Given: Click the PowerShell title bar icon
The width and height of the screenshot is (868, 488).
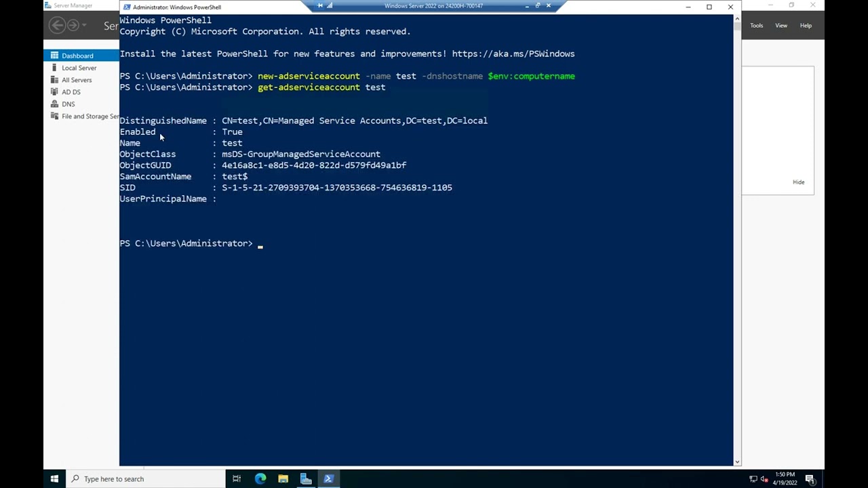Looking at the screenshot, I should coord(127,7).
